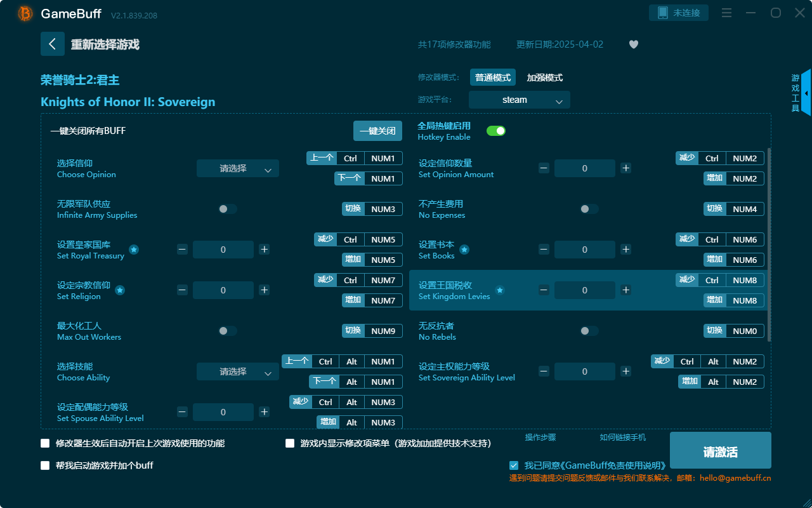Click the Set Religion value field

(x=223, y=290)
